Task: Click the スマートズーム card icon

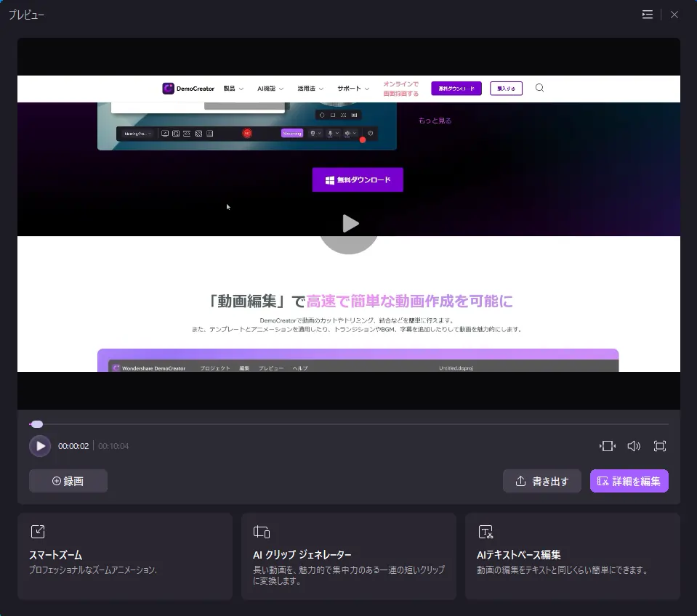Action: click(x=38, y=532)
